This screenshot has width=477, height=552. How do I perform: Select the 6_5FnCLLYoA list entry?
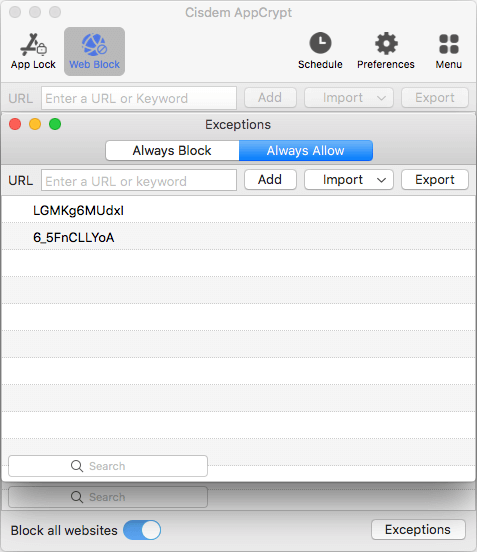click(x=238, y=237)
